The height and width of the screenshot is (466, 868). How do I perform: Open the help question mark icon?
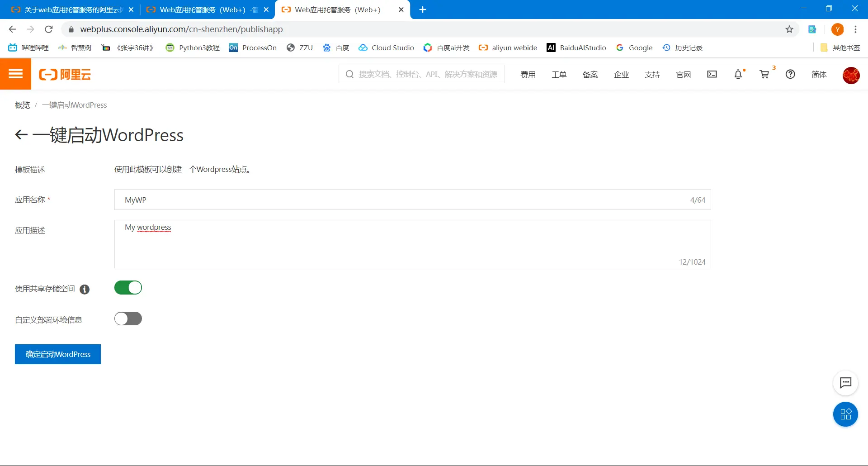790,74
